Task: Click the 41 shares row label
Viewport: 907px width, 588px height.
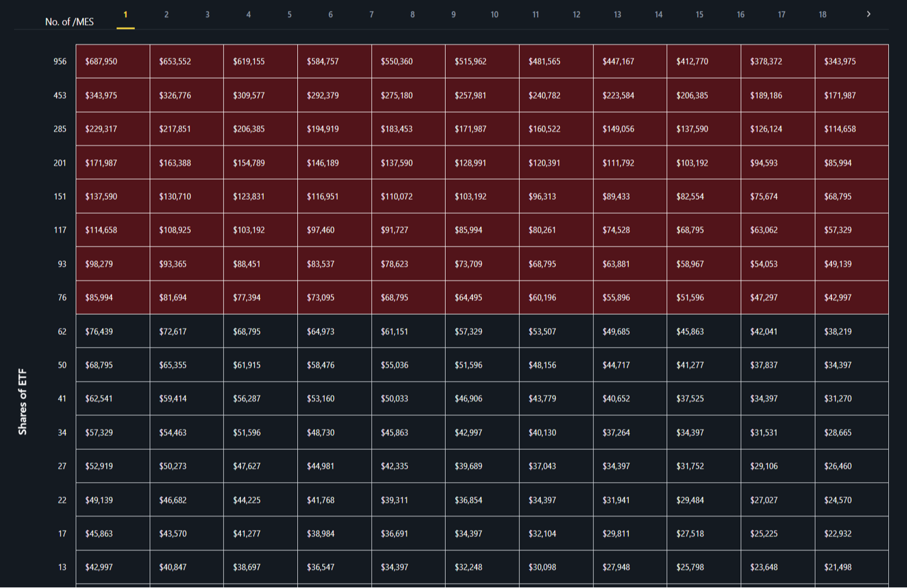Action: point(62,398)
